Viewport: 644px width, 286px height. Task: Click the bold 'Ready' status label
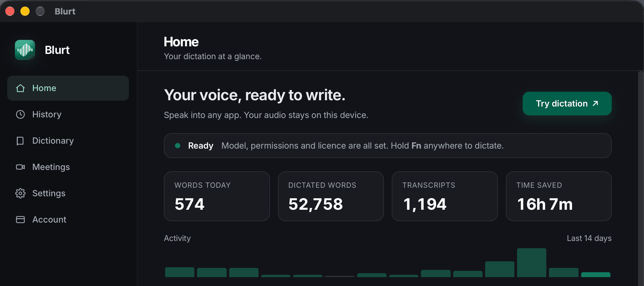coord(201,146)
